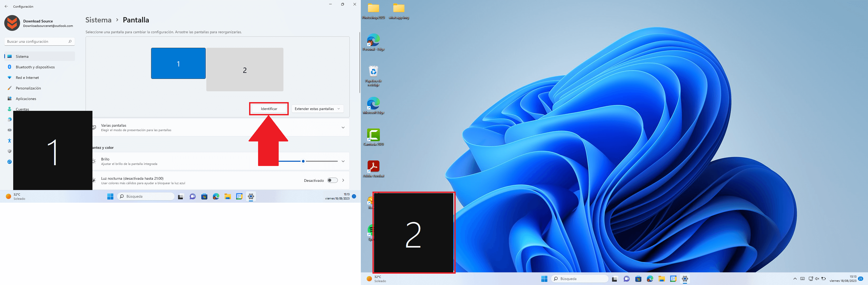The width and height of the screenshot is (868, 285).
Task: Select Sistema in the settings sidebar
Action: click(39, 56)
